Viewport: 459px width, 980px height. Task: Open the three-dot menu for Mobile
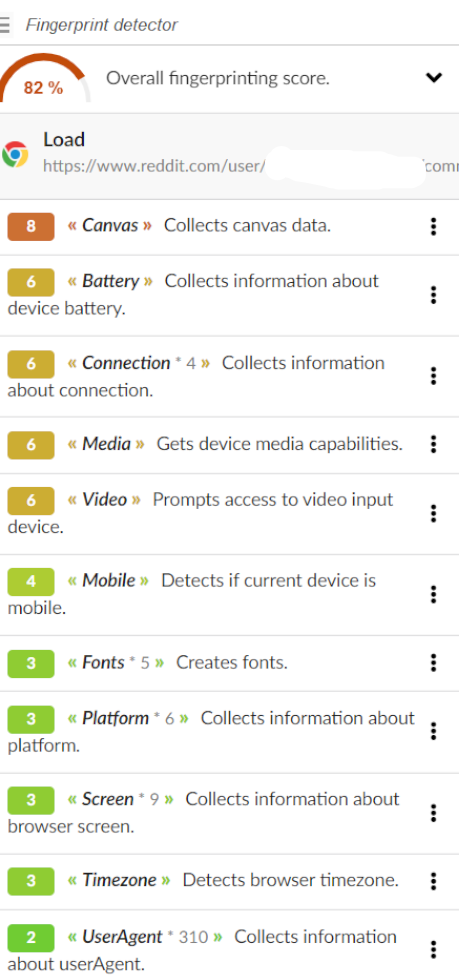(x=433, y=594)
